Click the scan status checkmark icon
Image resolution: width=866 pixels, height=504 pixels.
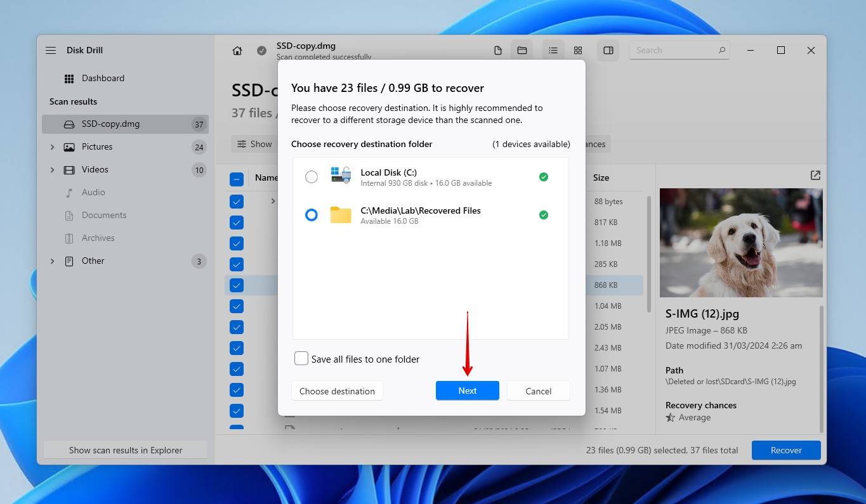click(x=261, y=51)
